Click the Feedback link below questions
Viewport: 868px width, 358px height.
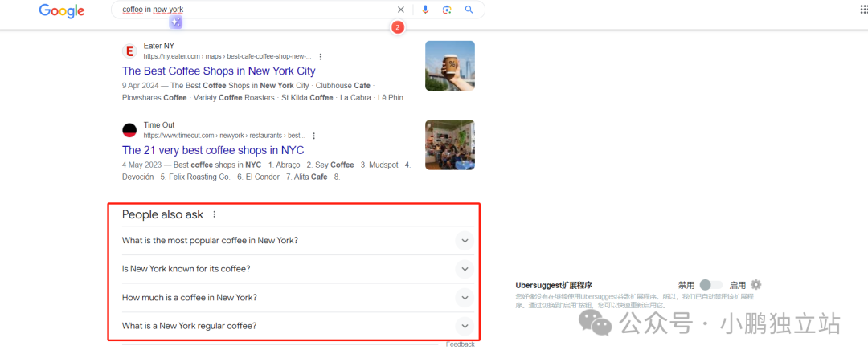[460, 344]
